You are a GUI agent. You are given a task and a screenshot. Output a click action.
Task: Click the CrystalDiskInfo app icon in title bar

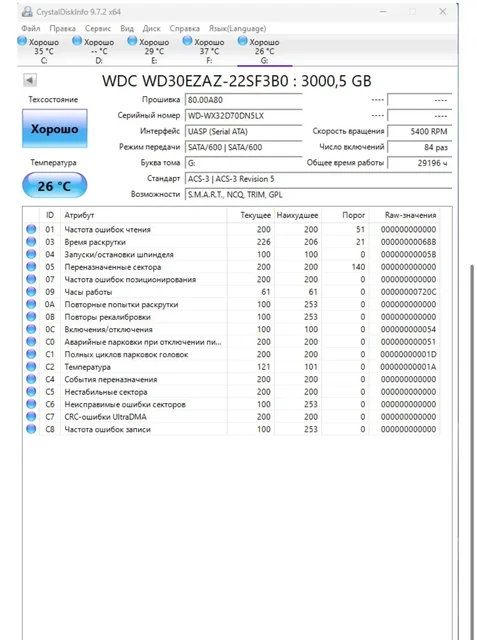(27, 11)
